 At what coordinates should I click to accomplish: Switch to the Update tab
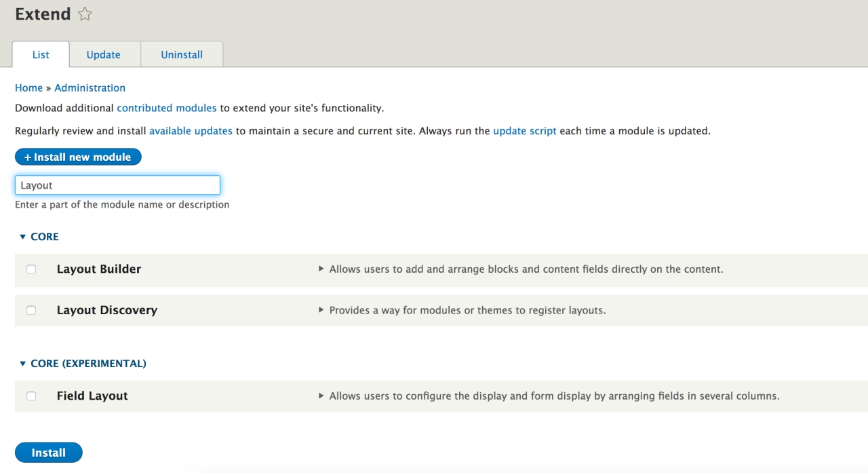click(103, 54)
